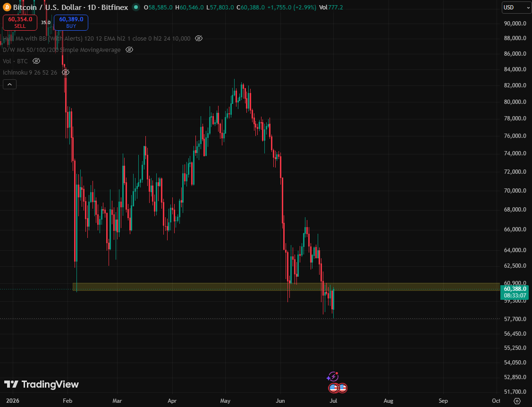Image resolution: width=532 pixels, height=407 pixels.
Task: Click the right US flag event icon
Action: [x=343, y=388]
